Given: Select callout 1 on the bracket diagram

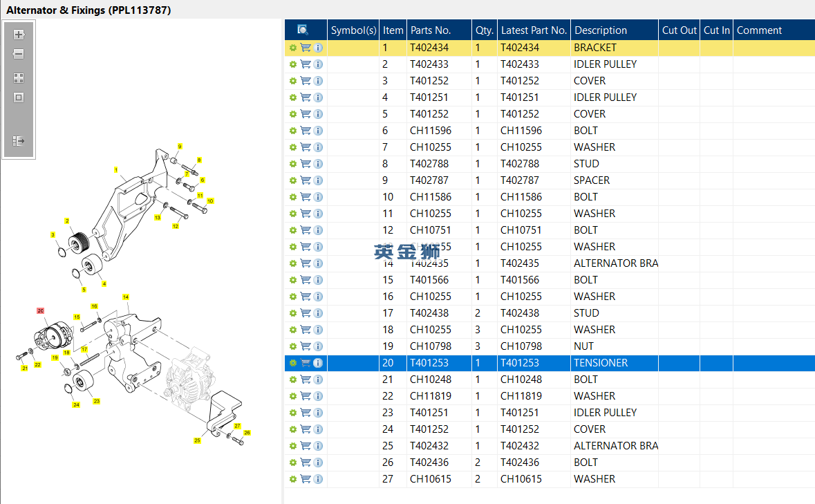Looking at the screenshot, I should coord(116,170).
